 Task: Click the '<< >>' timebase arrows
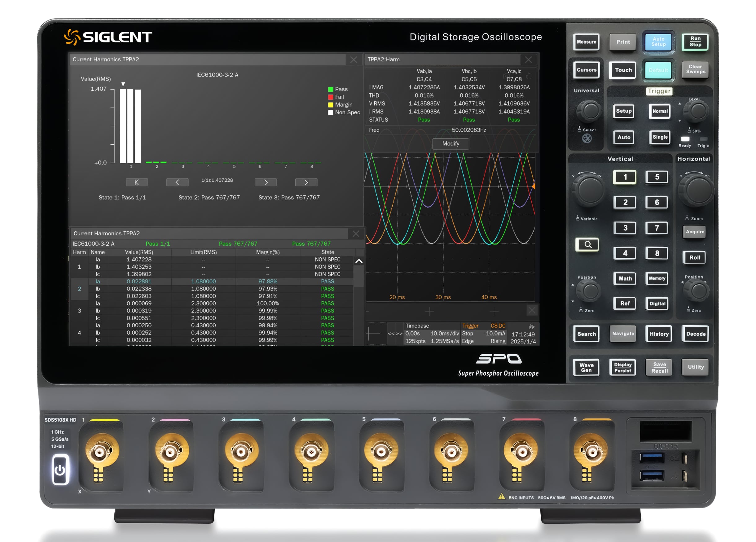point(395,334)
